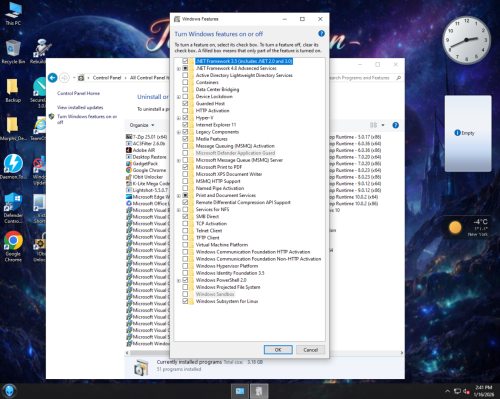Click the Control Panel taskbar icon
Image resolution: width=500 pixels, height=399 pixels.
[240, 391]
